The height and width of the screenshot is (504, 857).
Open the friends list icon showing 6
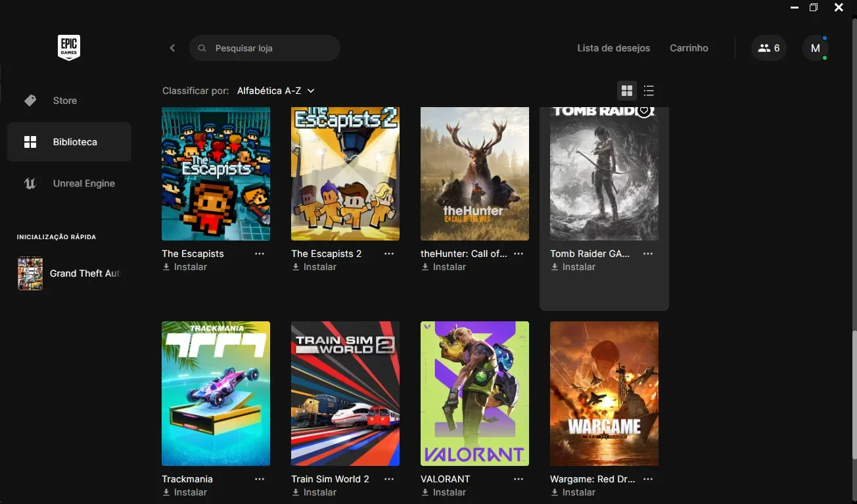click(x=769, y=48)
